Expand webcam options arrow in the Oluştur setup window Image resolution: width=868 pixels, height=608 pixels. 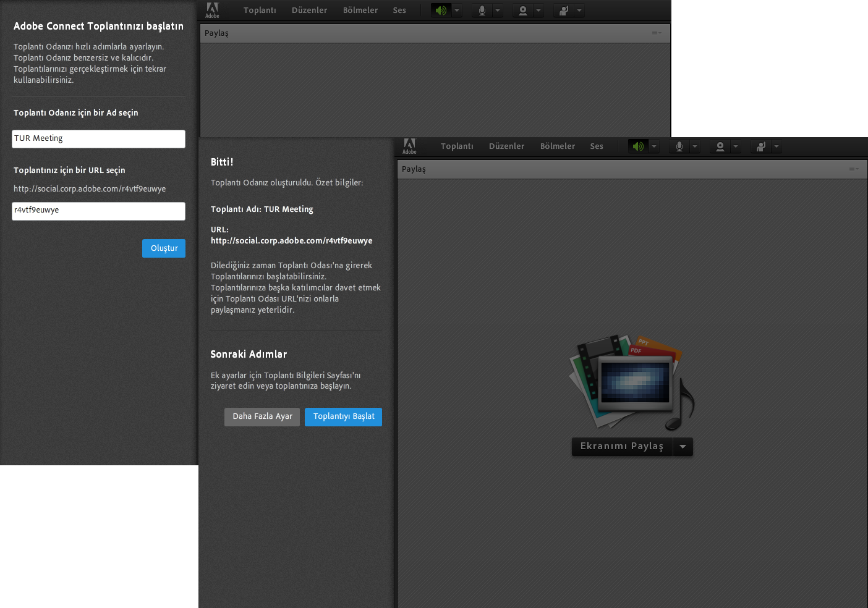click(538, 11)
